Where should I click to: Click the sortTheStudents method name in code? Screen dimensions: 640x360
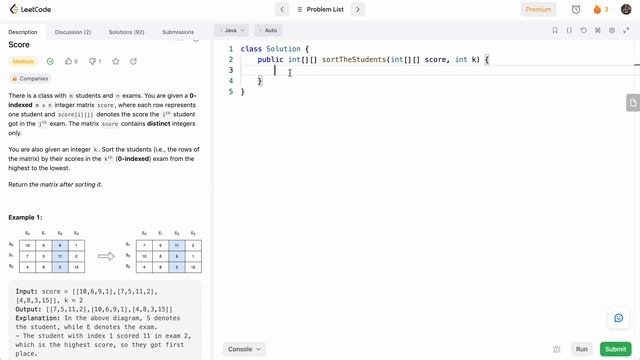[354, 60]
